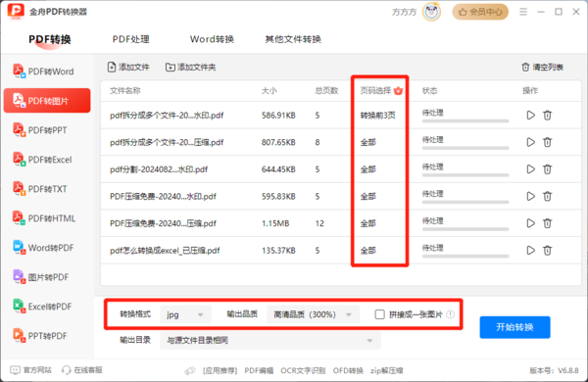
Task: Open the 转换格式 jpg dropdown
Action: (x=185, y=314)
